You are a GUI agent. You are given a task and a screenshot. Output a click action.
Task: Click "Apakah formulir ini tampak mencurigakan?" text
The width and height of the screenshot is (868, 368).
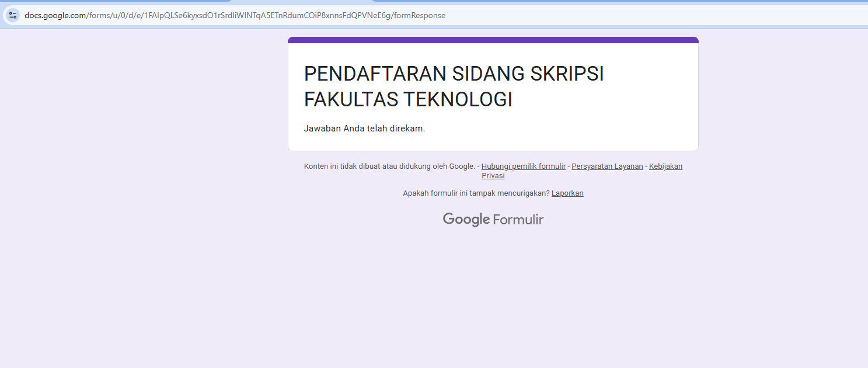(x=476, y=193)
